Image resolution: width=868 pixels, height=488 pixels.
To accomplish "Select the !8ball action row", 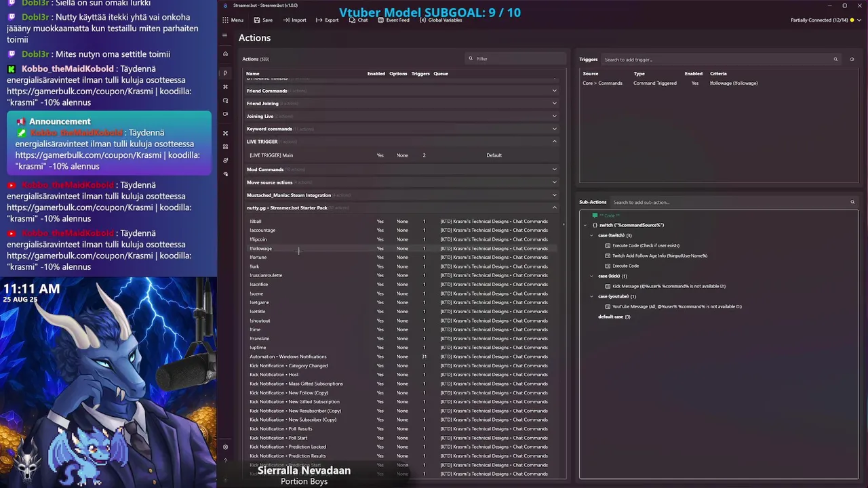I will (400, 221).
